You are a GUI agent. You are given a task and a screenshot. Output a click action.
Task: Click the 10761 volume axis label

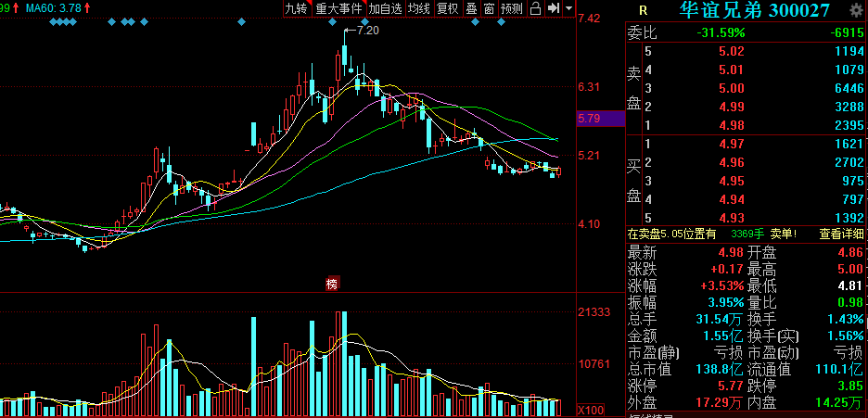[x=594, y=364]
